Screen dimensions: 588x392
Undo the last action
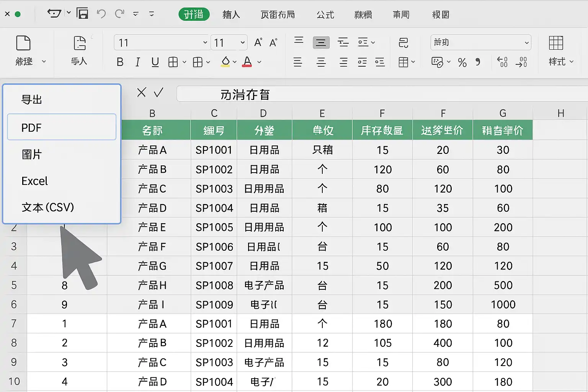[101, 14]
